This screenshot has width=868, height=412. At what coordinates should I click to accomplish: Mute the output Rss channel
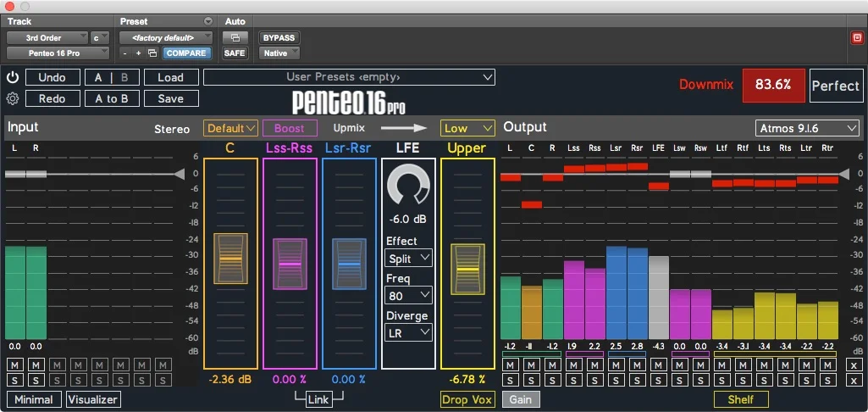595,365
